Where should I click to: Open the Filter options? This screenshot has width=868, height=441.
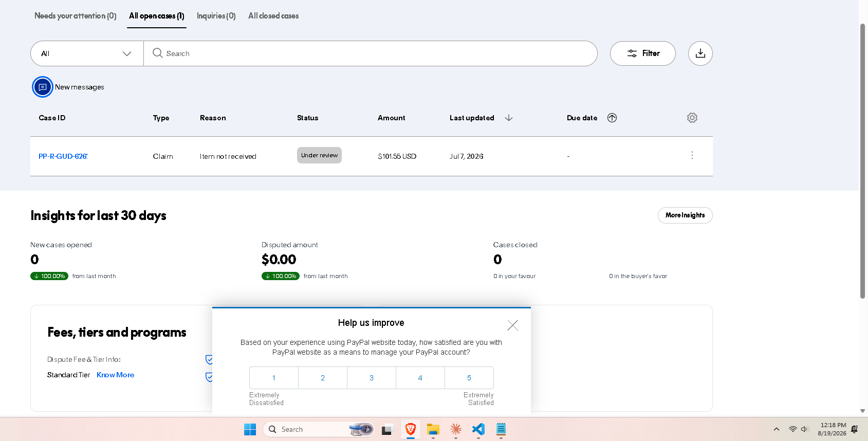[x=643, y=53]
